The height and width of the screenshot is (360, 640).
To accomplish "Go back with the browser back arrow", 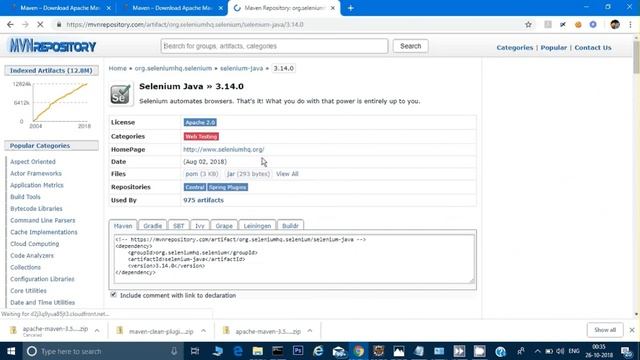I will point(10,24).
